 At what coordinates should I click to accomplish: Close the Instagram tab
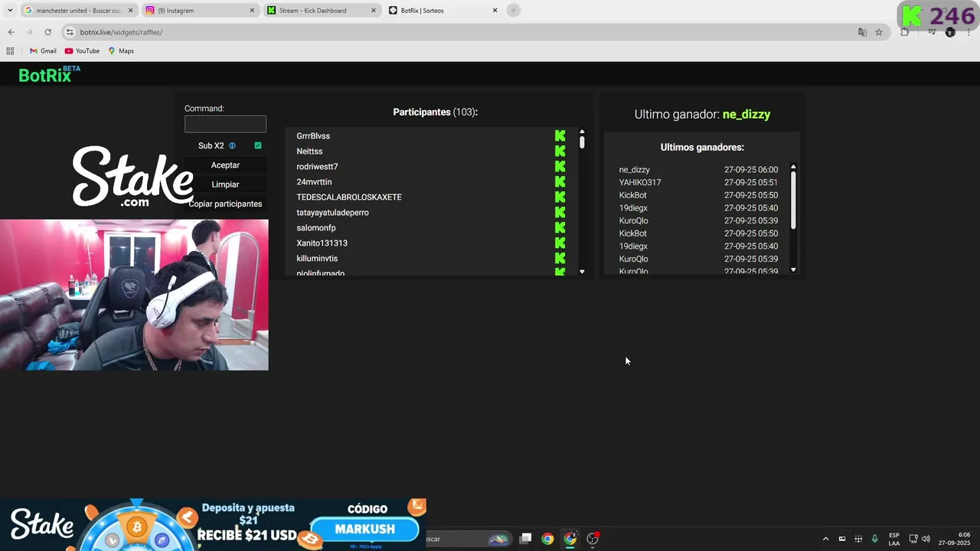[252, 11]
